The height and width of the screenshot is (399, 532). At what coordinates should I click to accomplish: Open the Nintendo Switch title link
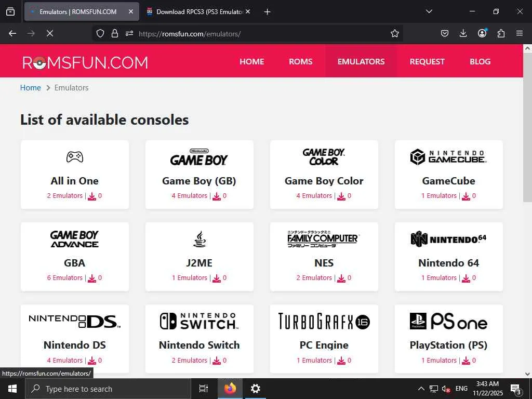(x=199, y=345)
